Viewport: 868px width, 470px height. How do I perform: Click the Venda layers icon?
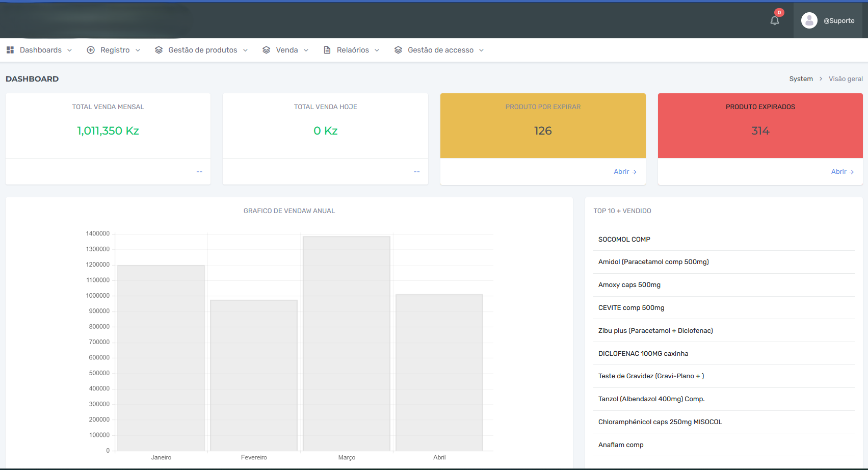(x=266, y=50)
